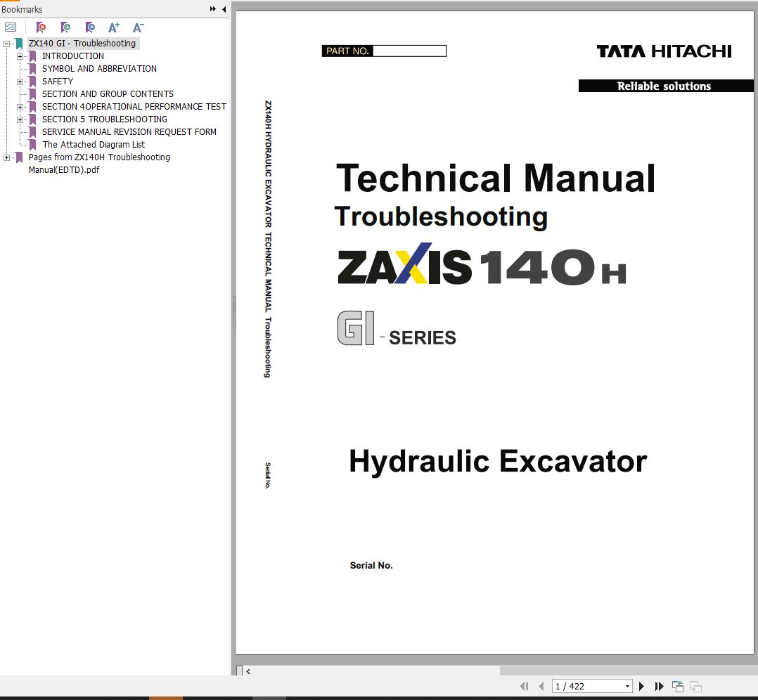This screenshot has height=700, width=758.
Task: Click the PART NO. field on the cover
Action: 409,51
